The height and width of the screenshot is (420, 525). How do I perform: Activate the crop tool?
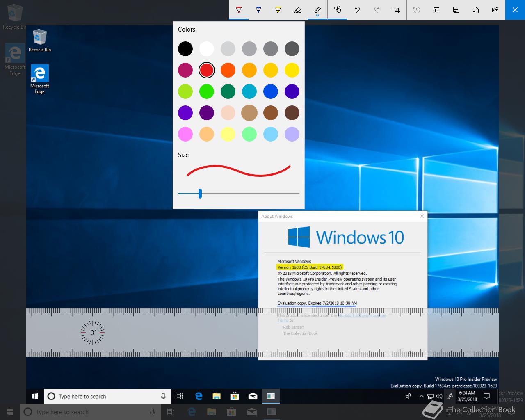[x=397, y=9]
